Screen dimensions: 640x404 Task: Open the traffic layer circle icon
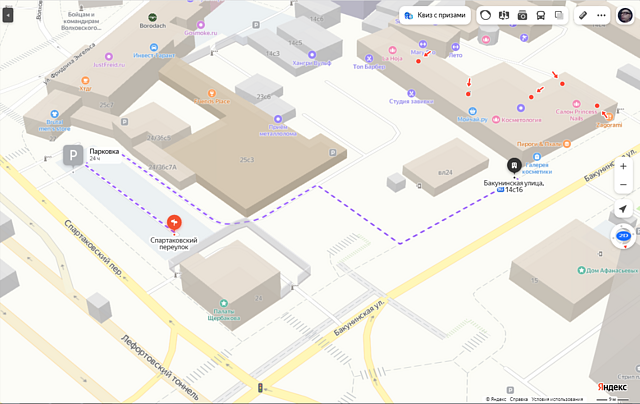point(486,16)
